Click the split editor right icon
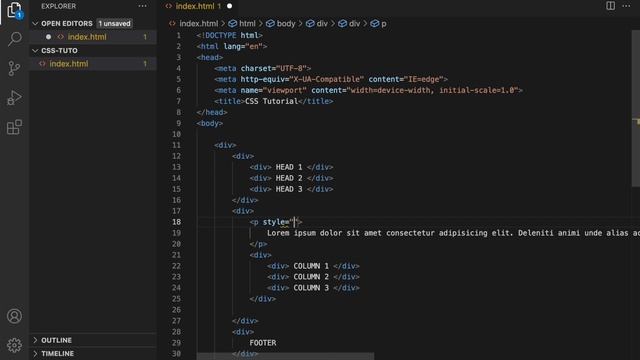The width and height of the screenshot is (640, 360). pos(610,6)
